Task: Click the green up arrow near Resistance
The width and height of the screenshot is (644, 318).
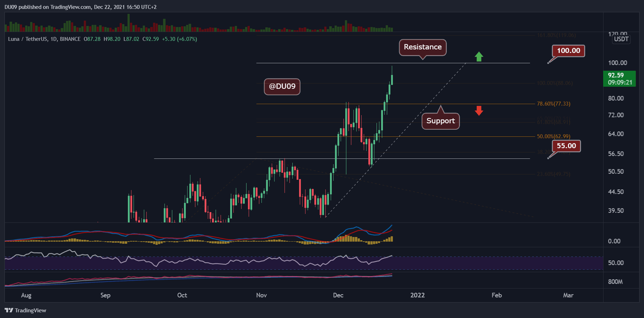Action: click(479, 56)
